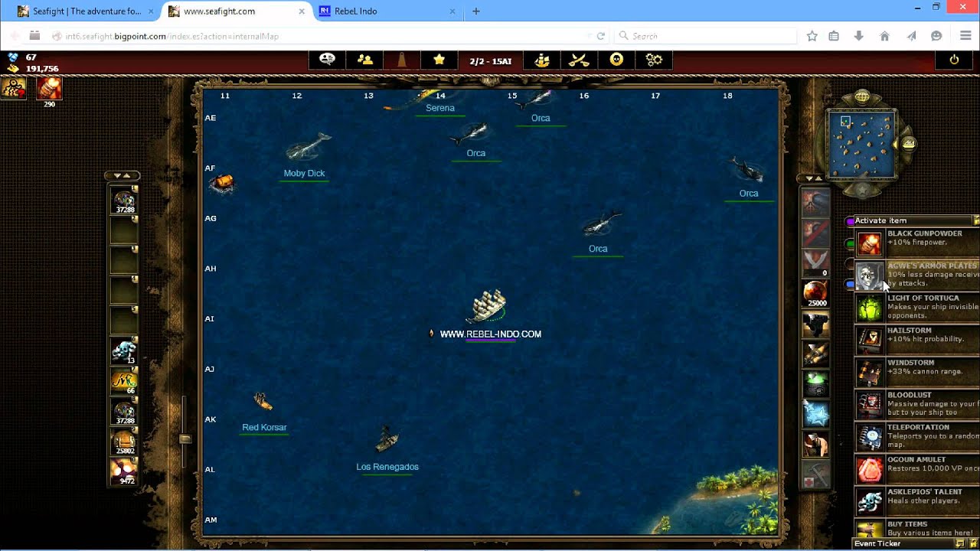Viewport: 980px width, 551px height.
Task: Click the repair hammer icon in right bar
Action: click(x=816, y=473)
